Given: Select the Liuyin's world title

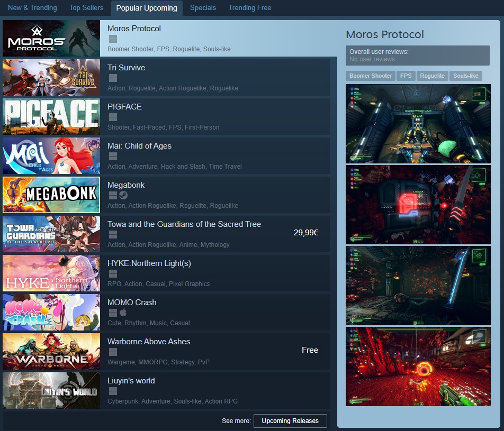Looking at the screenshot, I should coord(131,381).
